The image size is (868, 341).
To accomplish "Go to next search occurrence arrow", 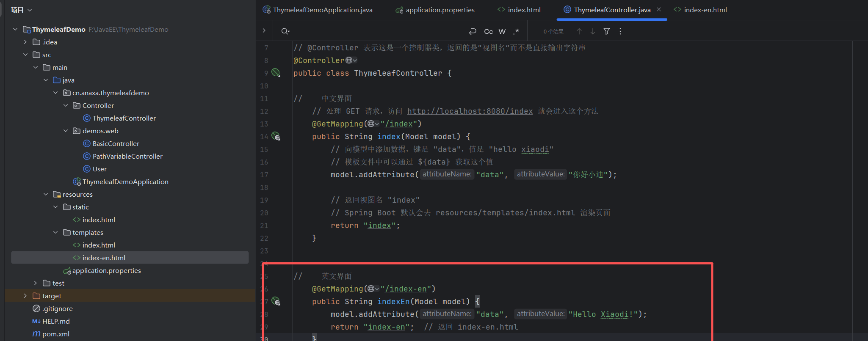I will tap(593, 31).
